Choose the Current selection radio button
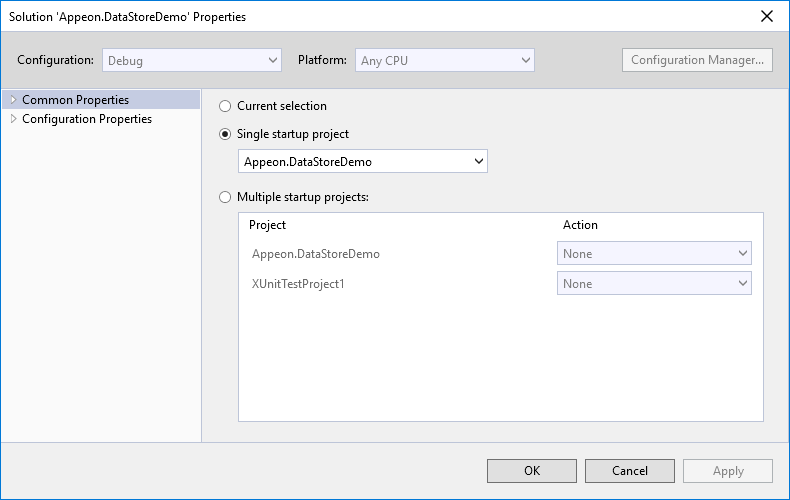The height and width of the screenshot is (500, 790). pyautogui.click(x=225, y=106)
